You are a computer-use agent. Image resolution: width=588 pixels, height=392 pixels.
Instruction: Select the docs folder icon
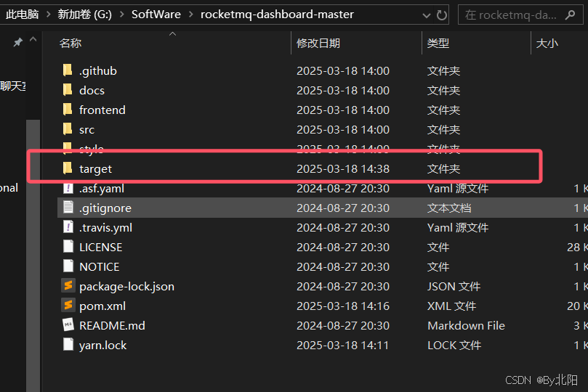(x=68, y=90)
